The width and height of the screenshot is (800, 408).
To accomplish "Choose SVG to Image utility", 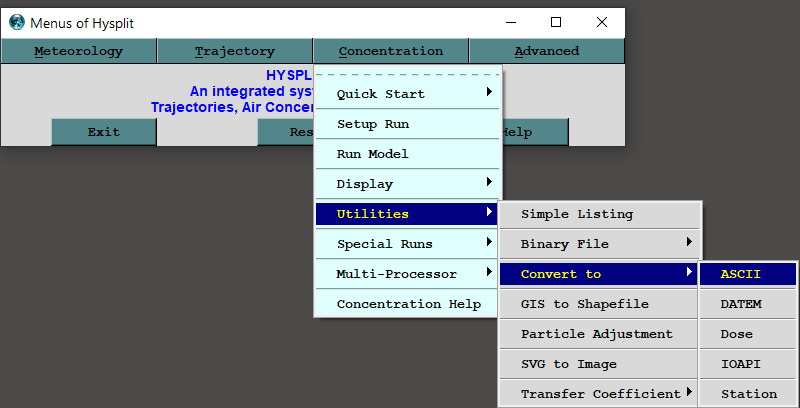I will tap(599, 364).
